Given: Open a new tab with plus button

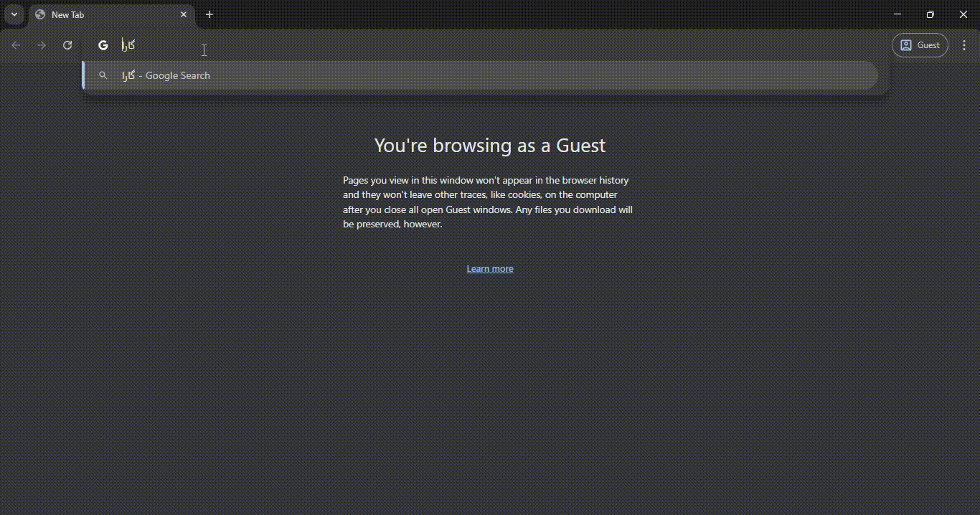Looking at the screenshot, I should tap(209, 14).
